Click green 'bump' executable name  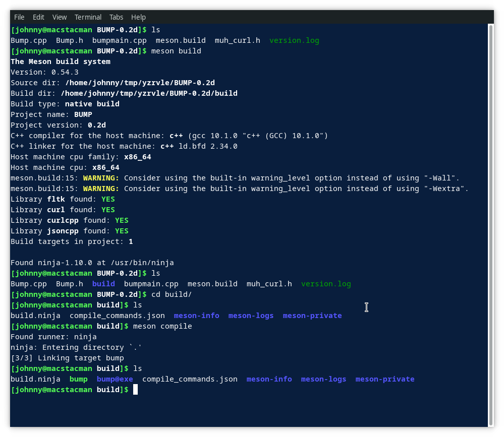[79, 380]
